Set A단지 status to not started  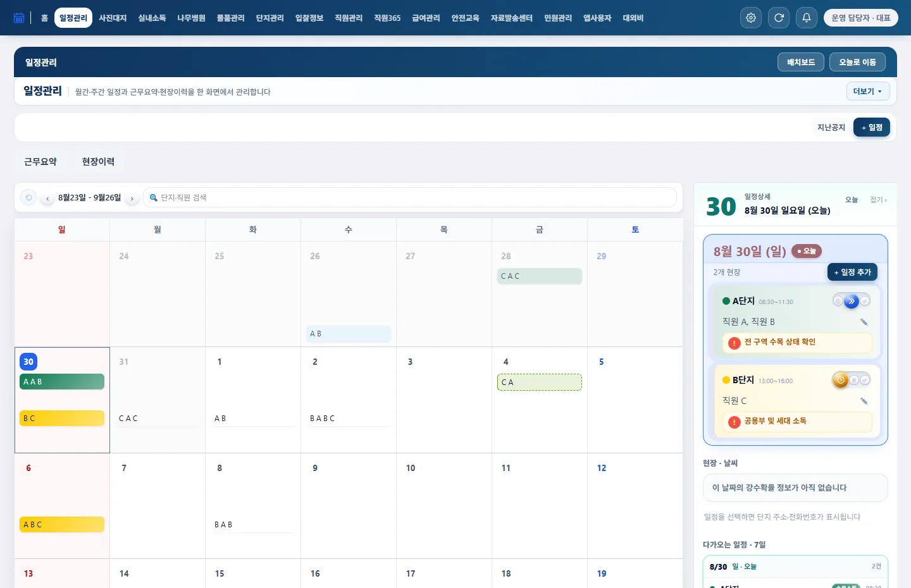click(x=838, y=301)
